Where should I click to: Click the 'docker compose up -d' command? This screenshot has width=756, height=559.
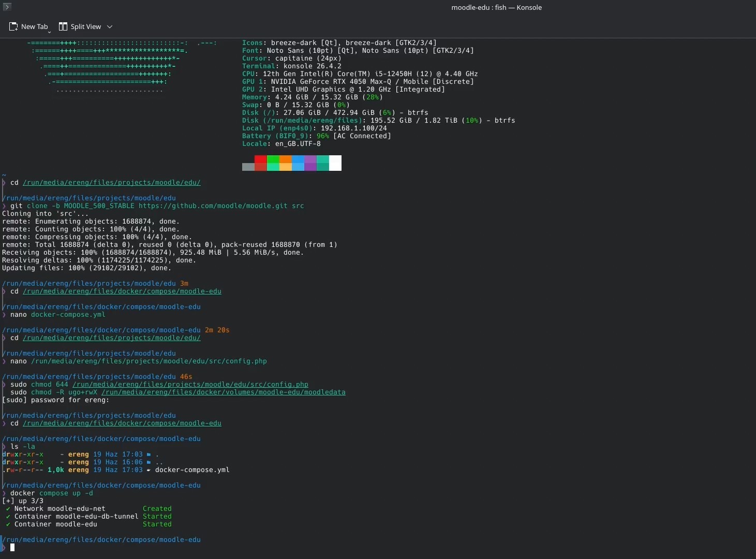pos(52,493)
